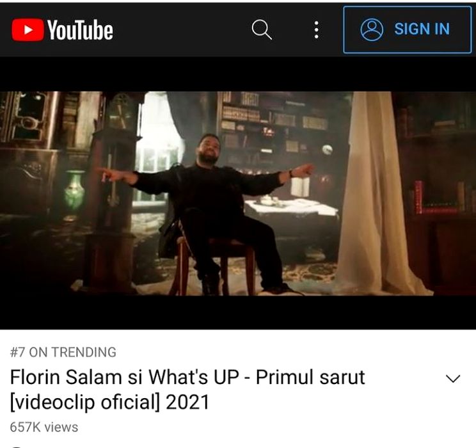
Task: Tap the bright window in the video
Action: pyautogui.click(x=159, y=146)
